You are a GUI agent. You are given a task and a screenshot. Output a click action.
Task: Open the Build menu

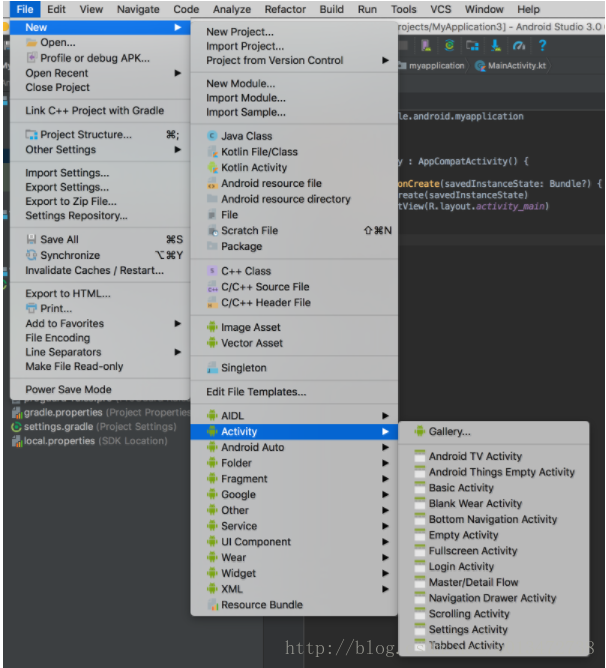[332, 9]
